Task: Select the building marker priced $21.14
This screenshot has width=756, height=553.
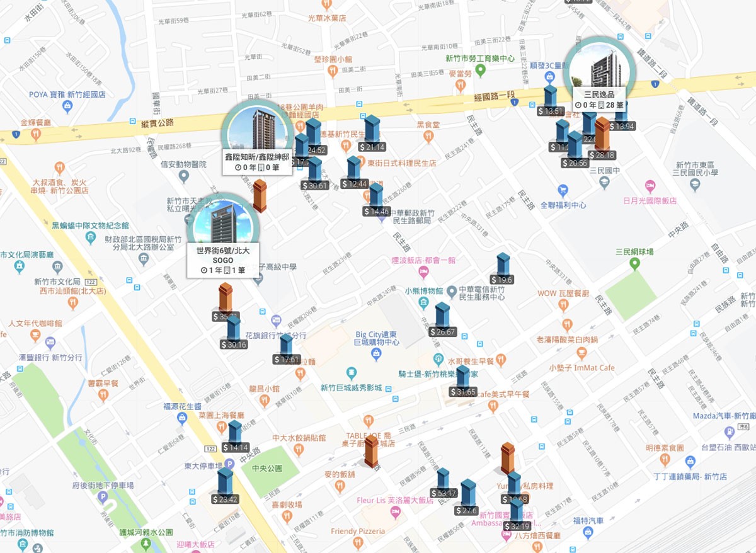Action: click(x=372, y=134)
